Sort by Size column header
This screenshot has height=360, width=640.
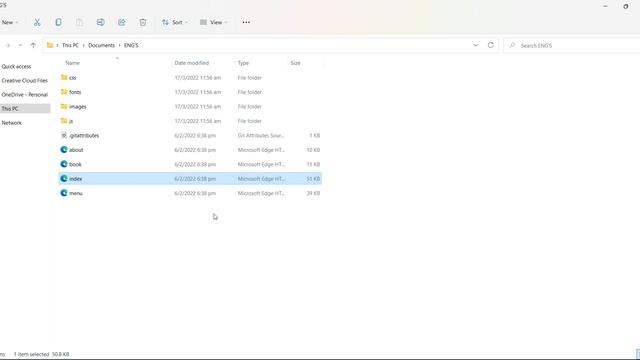pos(296,63)
